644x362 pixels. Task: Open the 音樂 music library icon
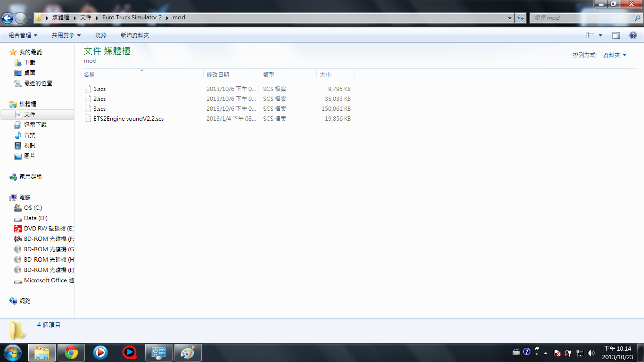coord(18,135)
